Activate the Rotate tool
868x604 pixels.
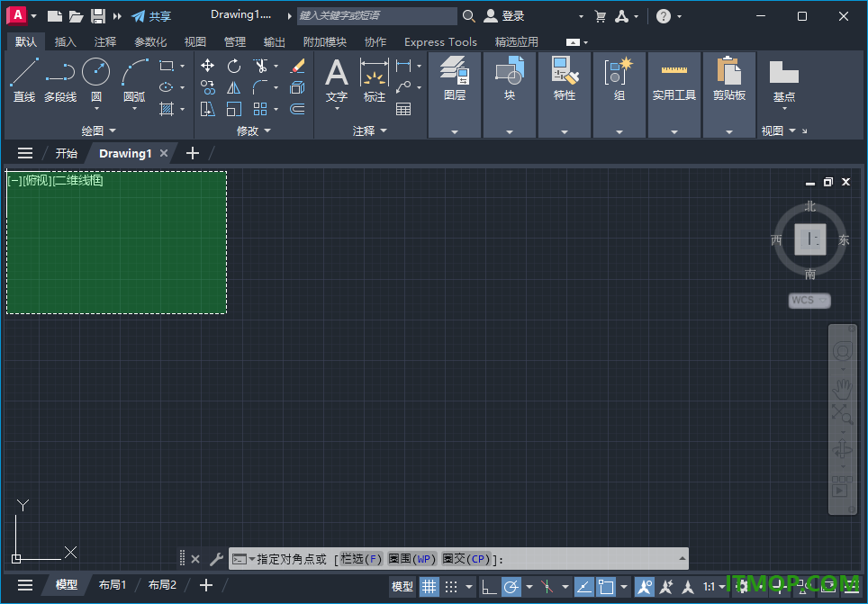[x=233, y=66]
